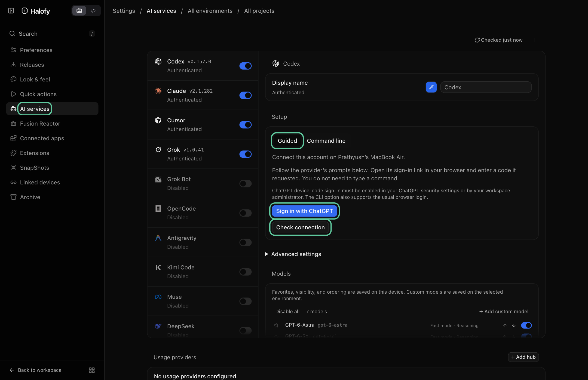Toggle the Grok service switch
Screen dimensions: 588x380
[x=245, y=154]
